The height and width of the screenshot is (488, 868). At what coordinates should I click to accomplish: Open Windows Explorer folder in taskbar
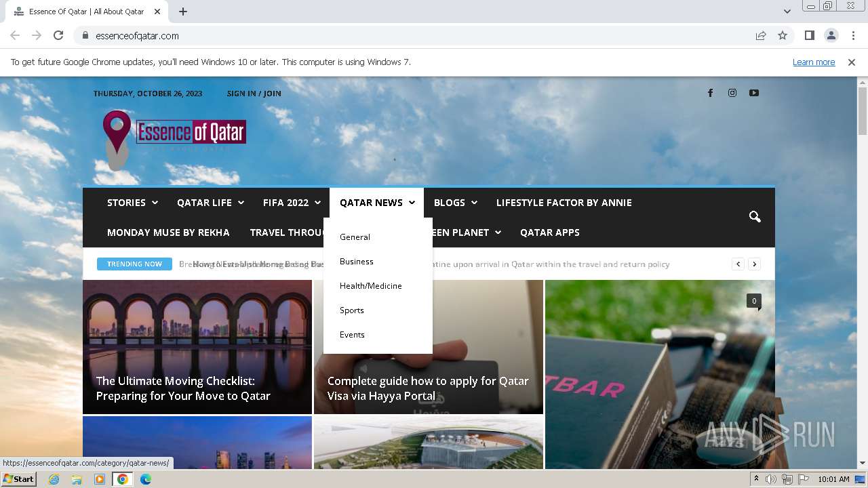[x=77, y=479]
